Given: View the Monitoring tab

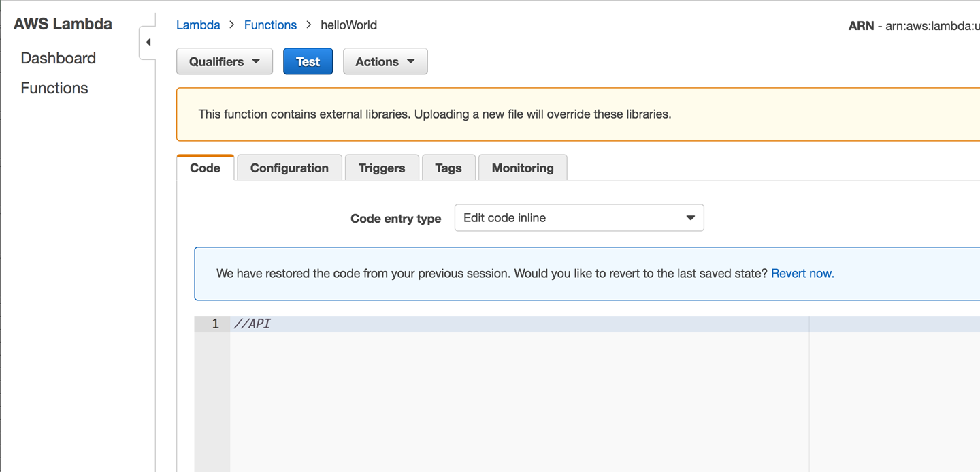Looking at the screenshot, I should pyautogui.click(x=523, y=168).
